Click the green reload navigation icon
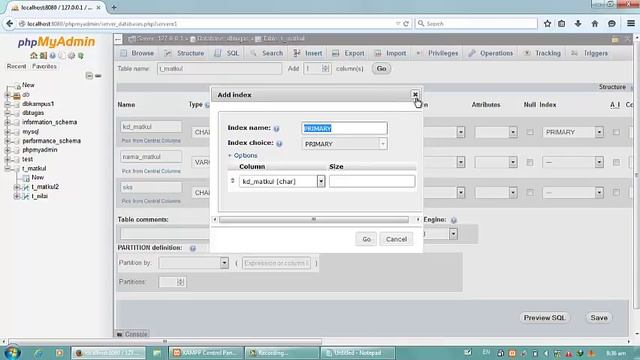 coord(81,56)
